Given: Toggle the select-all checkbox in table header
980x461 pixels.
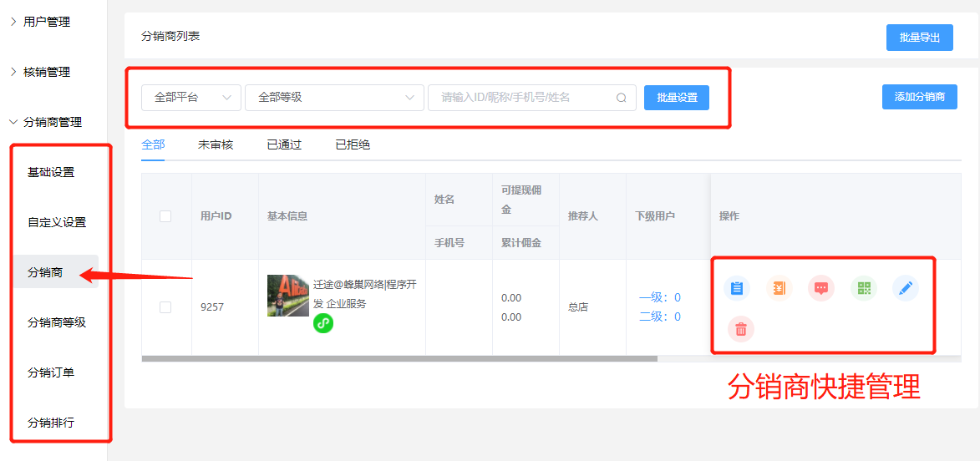Looking at the screenshot, I should (x=165, y=216).
